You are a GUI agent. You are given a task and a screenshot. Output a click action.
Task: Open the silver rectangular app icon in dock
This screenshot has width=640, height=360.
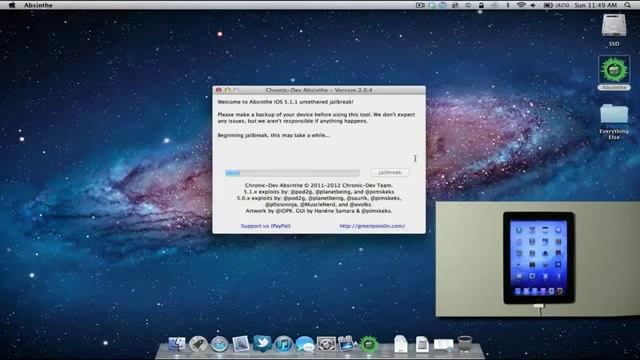click(x=326, y=344)
